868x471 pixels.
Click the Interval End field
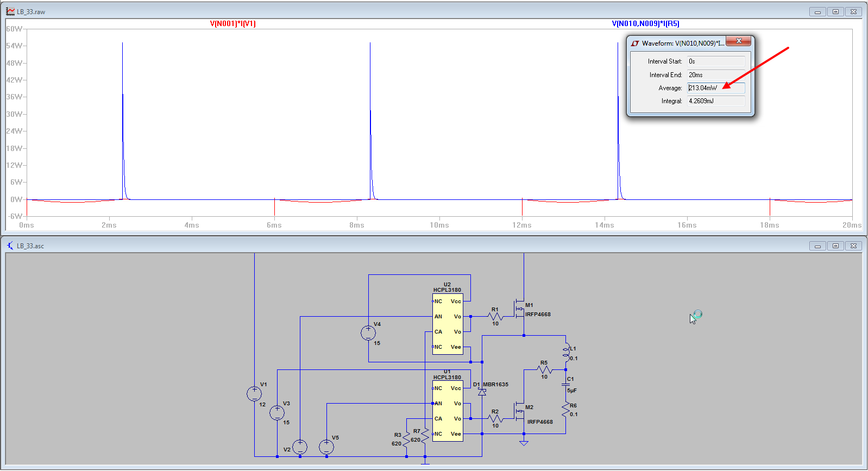[x=715, y=75]
